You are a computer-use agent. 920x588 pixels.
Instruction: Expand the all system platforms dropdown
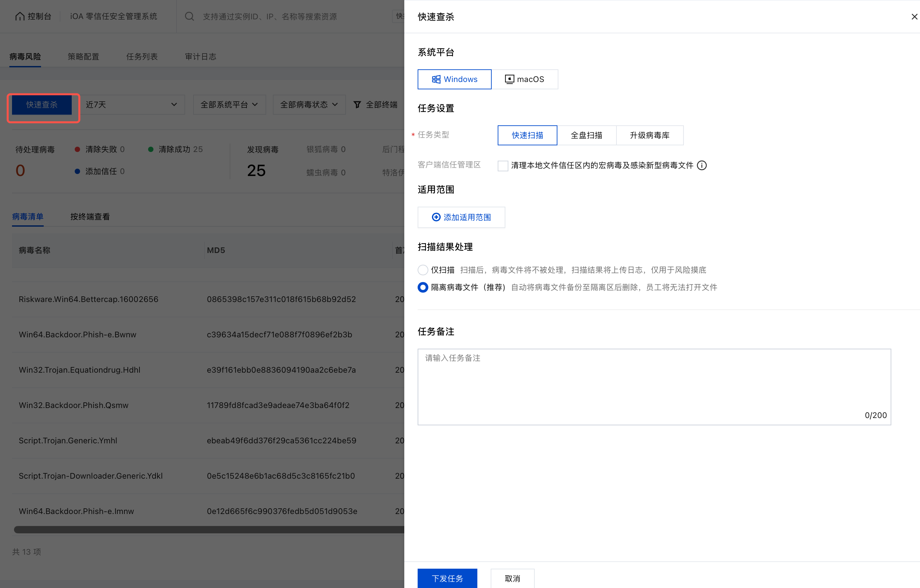tap(229, 105)
